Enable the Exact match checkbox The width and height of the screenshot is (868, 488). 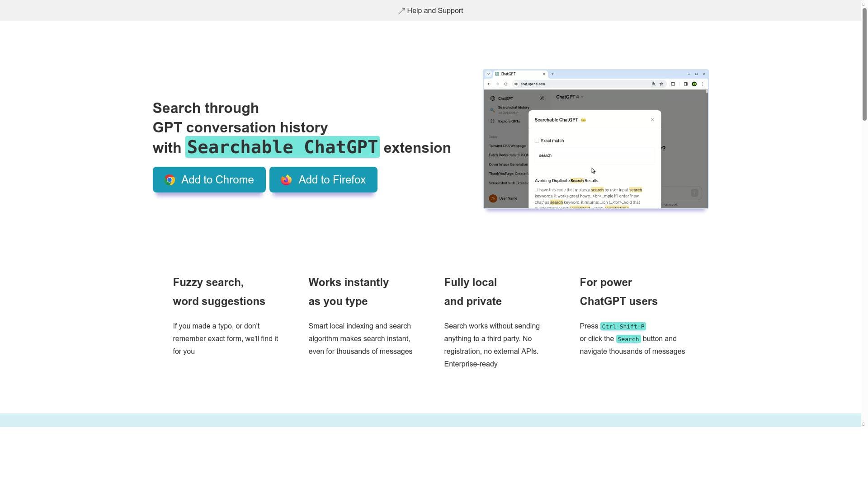pos(537,141)
